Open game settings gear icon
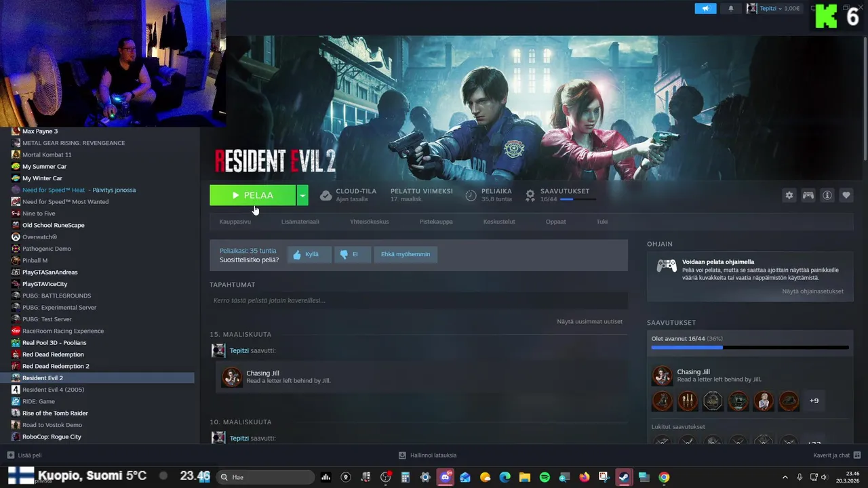 click(x=789, y=195)
